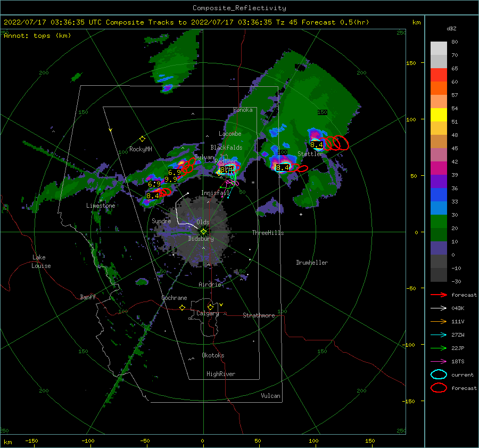This screenshot has width=479, height=448.
Task: Click the Strathmore label
Action: (x=259, y=315)
